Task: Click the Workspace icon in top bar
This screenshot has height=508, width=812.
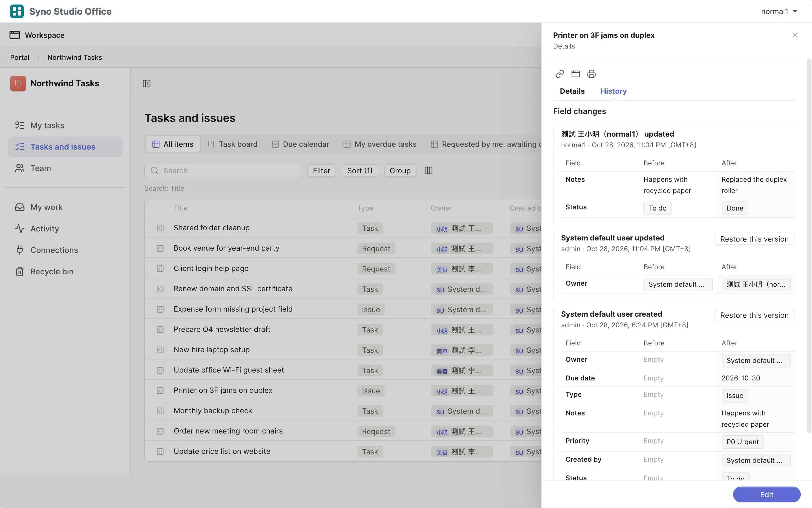Action: (14, 35)
